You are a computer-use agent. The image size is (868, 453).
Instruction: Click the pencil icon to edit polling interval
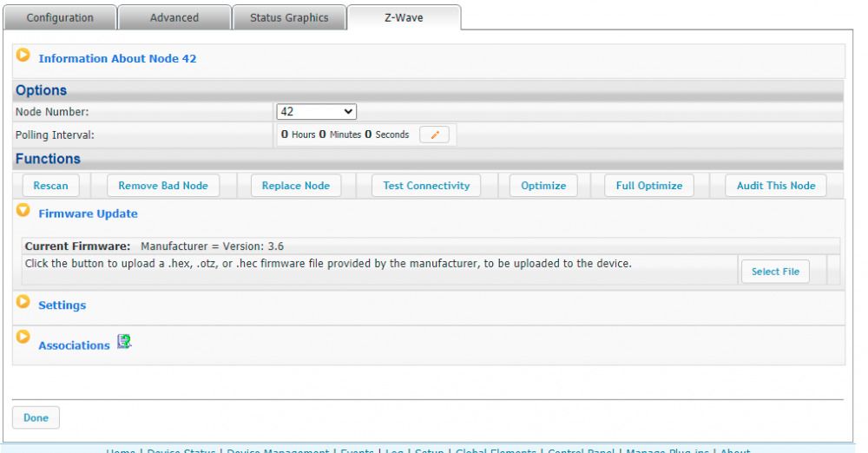point(434,135)
